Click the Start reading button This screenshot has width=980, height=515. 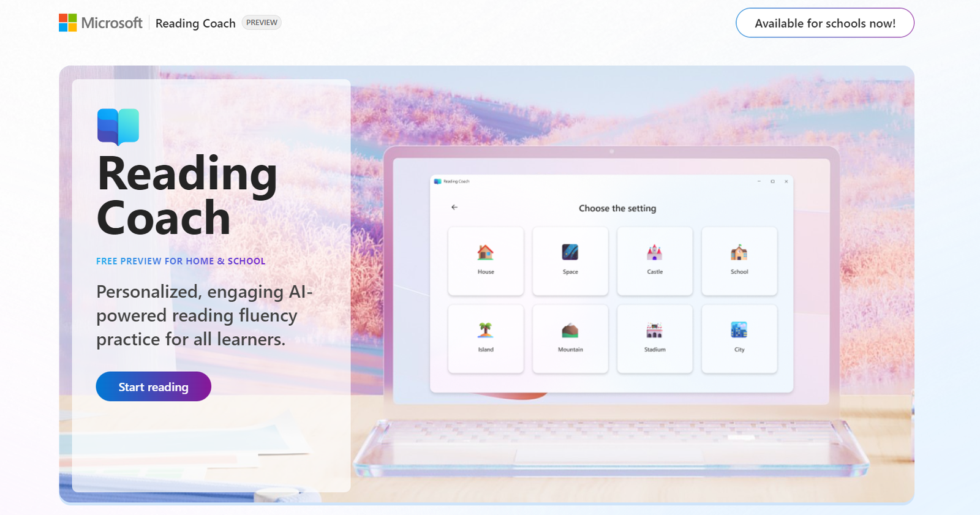pyautogui.click(x=153, y=386)
